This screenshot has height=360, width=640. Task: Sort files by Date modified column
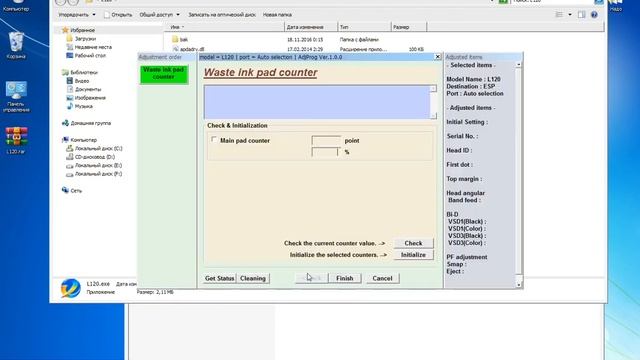[311, 27]
